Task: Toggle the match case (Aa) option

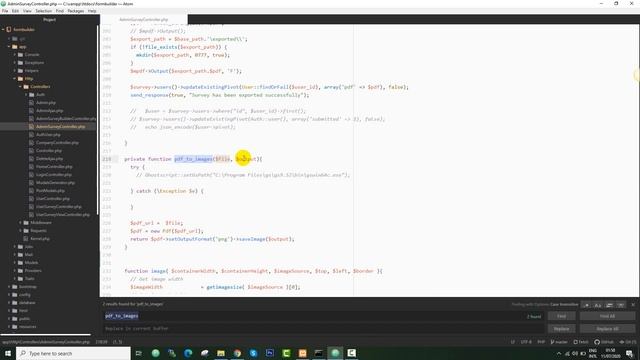Action: [x=598, y=305]
